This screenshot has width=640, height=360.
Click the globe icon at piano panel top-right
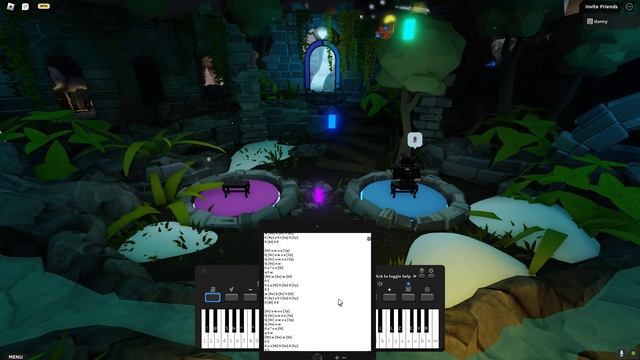(422, 271)
